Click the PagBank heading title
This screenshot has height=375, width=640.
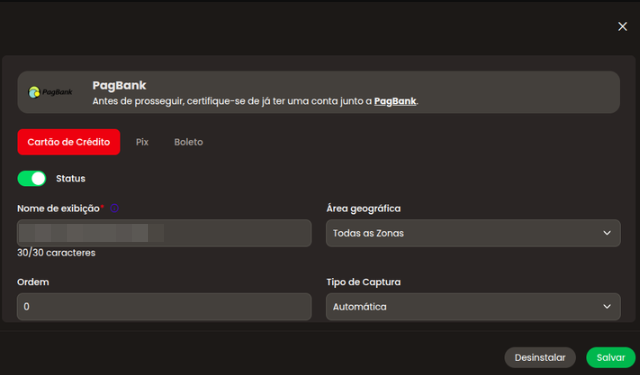pyautogui.click(x=119, y=85)
